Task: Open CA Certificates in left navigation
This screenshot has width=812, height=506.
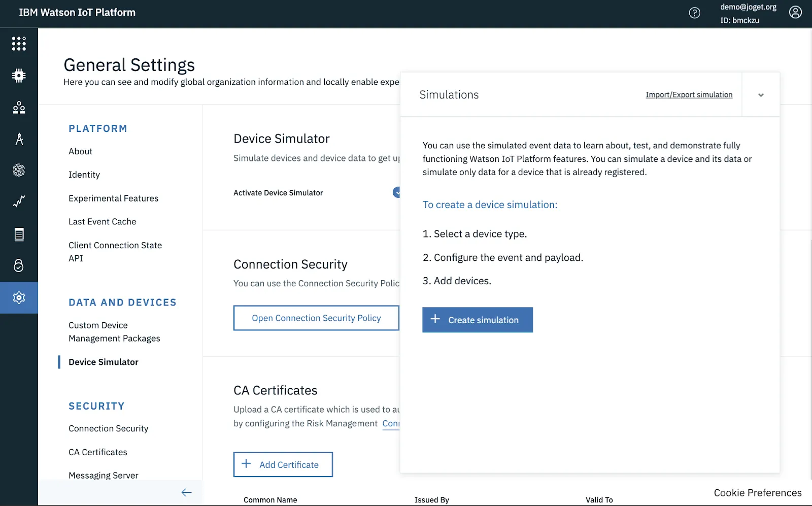Action: [x=98, y=452]
